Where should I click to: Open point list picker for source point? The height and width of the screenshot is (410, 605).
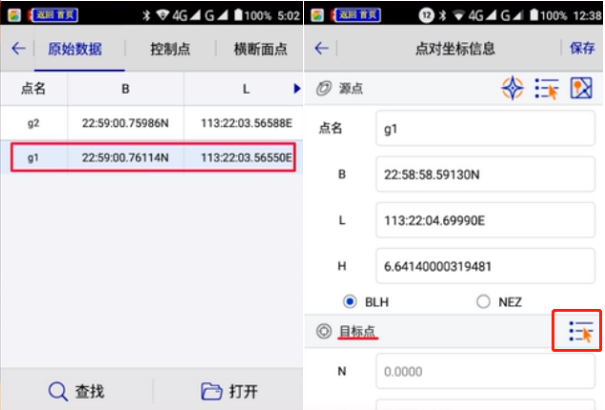547,88
